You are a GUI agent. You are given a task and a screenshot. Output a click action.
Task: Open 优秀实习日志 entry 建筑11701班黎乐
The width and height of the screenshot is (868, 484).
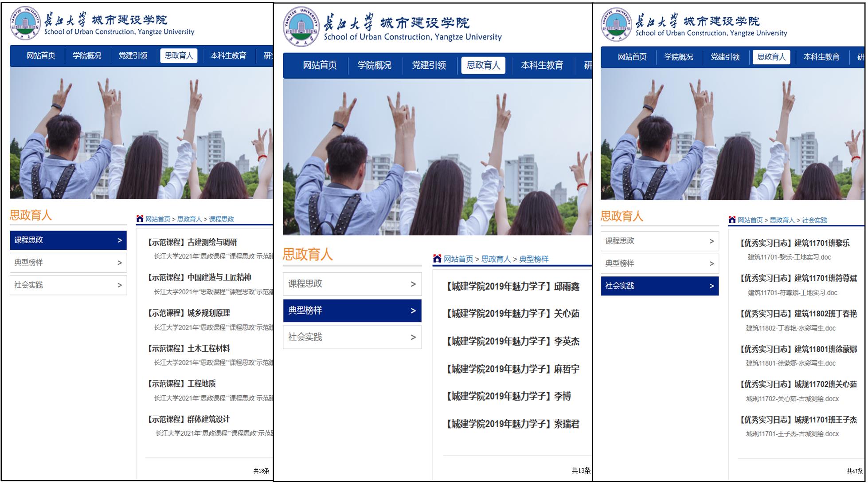tap(795, 243)
